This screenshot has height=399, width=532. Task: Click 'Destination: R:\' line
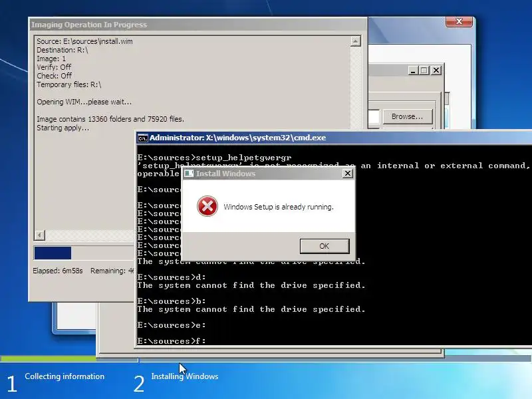[x=62, y=50]
